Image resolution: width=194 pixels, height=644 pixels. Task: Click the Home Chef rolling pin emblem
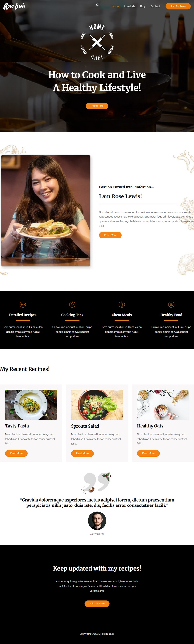pyautogui.click(x=97, y=42)
